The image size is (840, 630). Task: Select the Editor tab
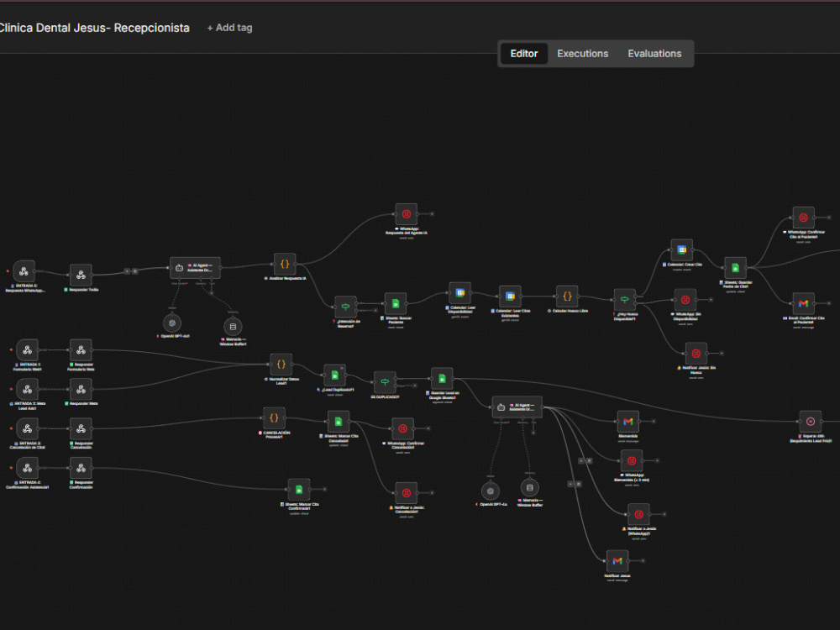coord(524,54)
